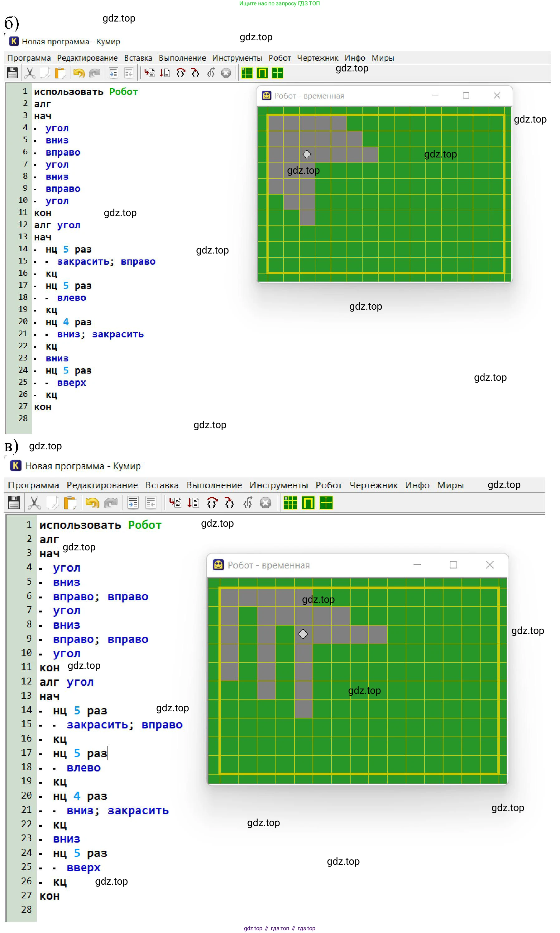This screenshot has width=560, height=933.
Task: Maximize the bottom Робот - временная window
Action: pos(453,565)
